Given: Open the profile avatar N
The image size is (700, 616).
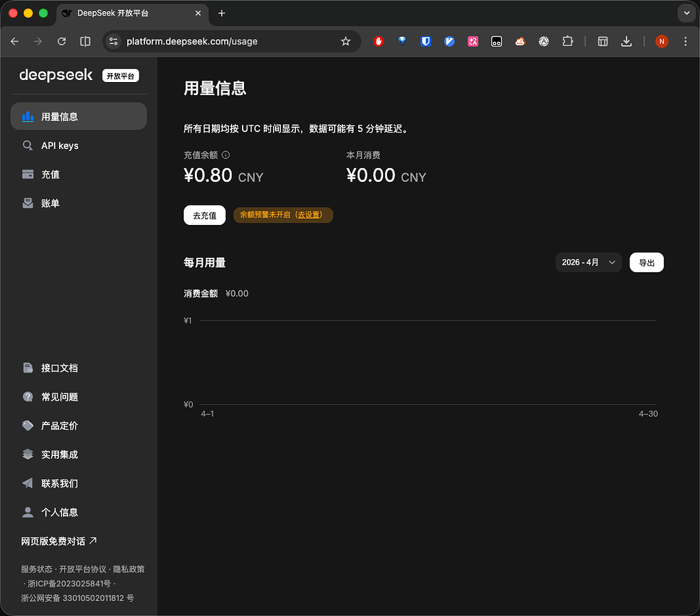Looking at the screenshot, I should 662,42.
